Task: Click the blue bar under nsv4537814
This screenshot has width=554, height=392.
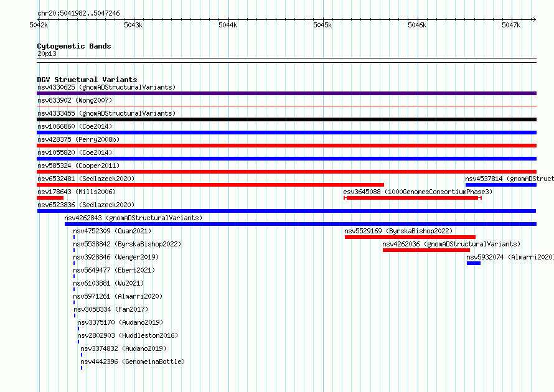Action: point(501,185)
